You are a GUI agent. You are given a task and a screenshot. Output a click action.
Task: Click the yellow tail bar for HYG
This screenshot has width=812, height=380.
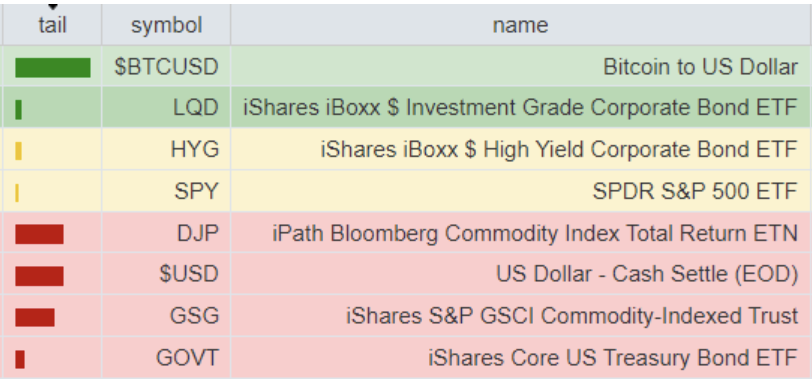(19, 151)
